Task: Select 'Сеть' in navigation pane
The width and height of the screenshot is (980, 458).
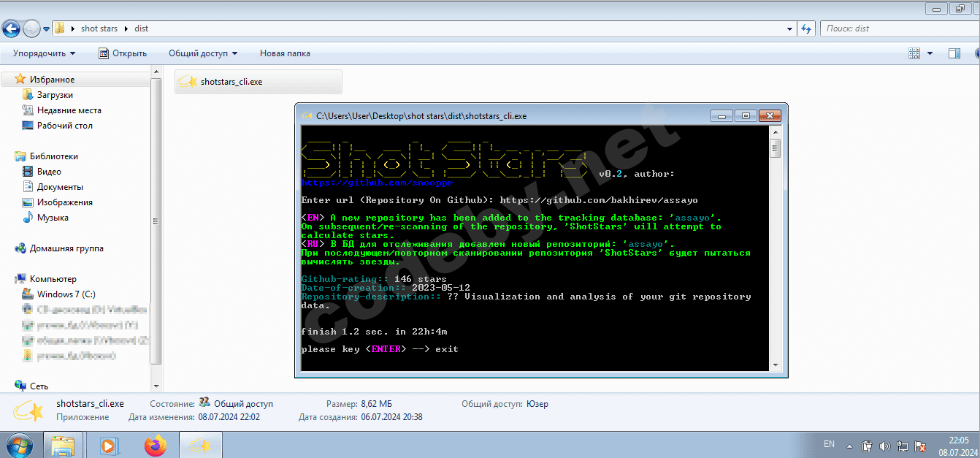Action: [x=39, y=386]
